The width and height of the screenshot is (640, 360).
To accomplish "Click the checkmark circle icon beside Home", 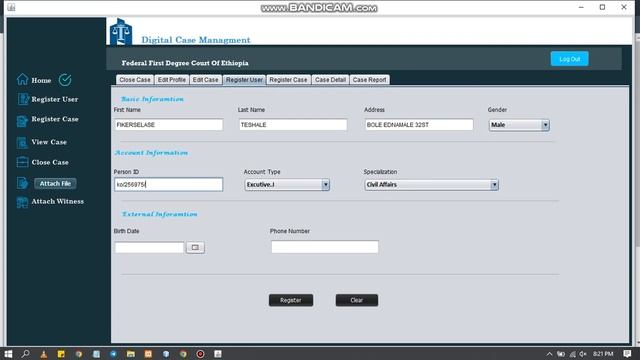I will [65, 80].
